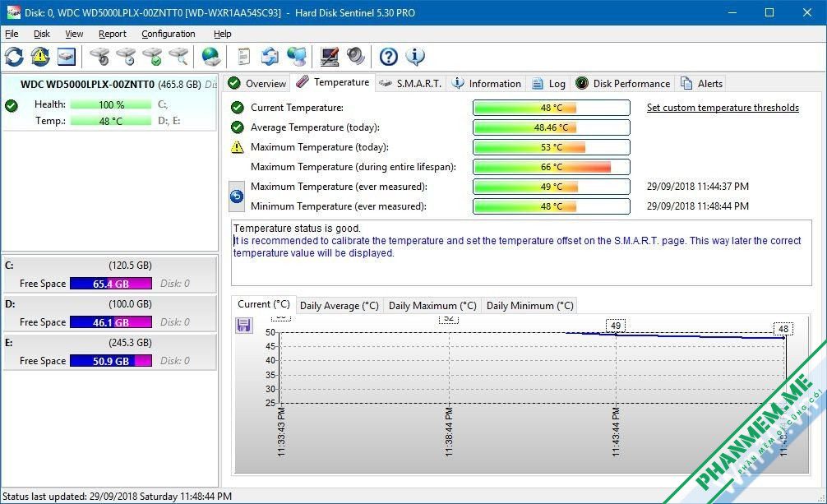
Task: Click the 48 data label on chart
Action: (x=783, y=329)
